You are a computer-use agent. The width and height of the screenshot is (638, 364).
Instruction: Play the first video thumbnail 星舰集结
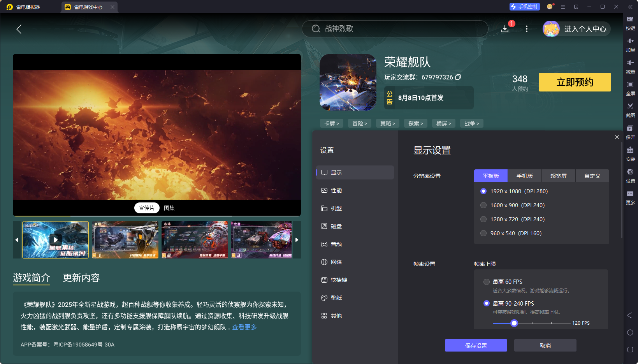pos(55,240)
